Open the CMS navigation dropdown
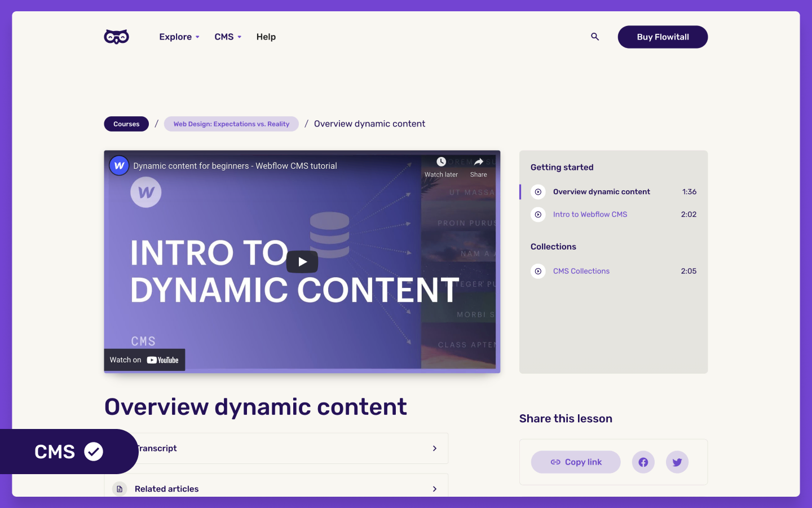Screen dimensions: 812x508 click(x=227, y=37)
